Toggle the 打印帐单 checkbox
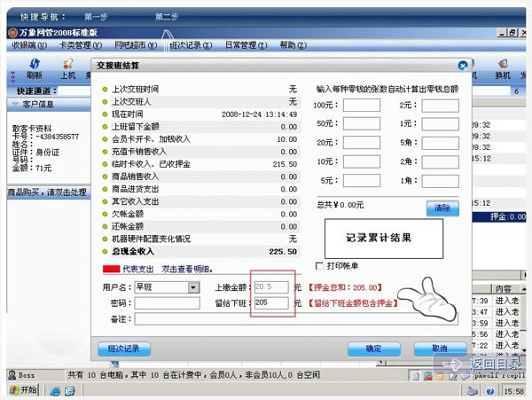Viewport: 532px width, 400px height. pyautogui.click(x=319, y=266)
